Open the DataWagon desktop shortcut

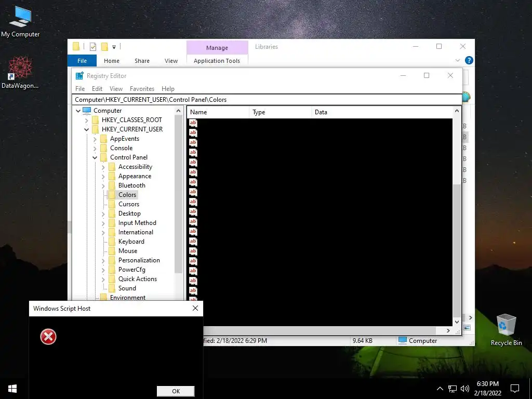coord(20,72)
